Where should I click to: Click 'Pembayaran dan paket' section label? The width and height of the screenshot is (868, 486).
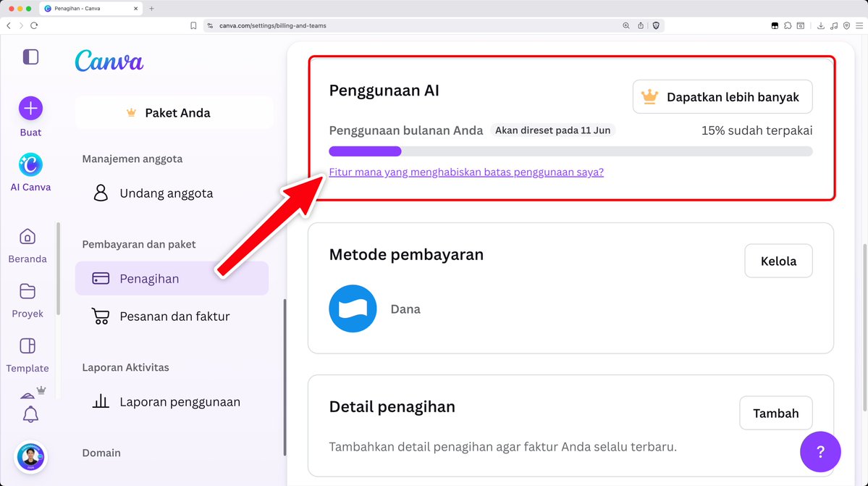point(139,245)
